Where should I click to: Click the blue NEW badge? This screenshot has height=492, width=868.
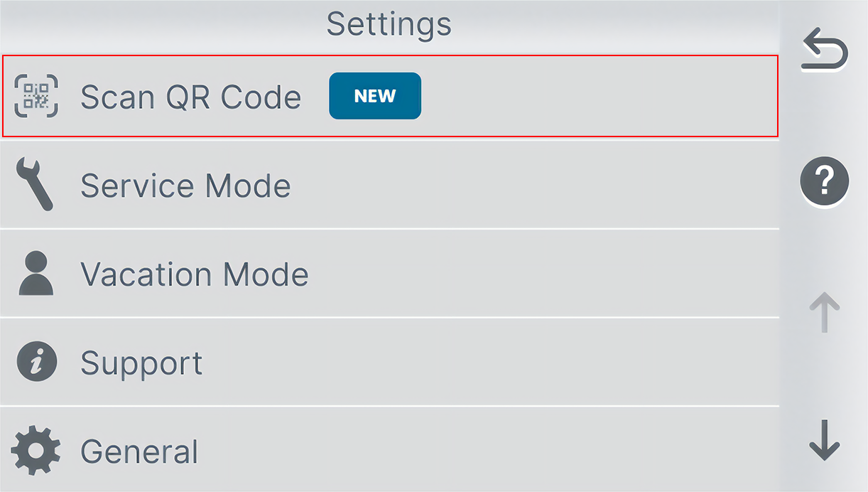[x=375, y=96]
